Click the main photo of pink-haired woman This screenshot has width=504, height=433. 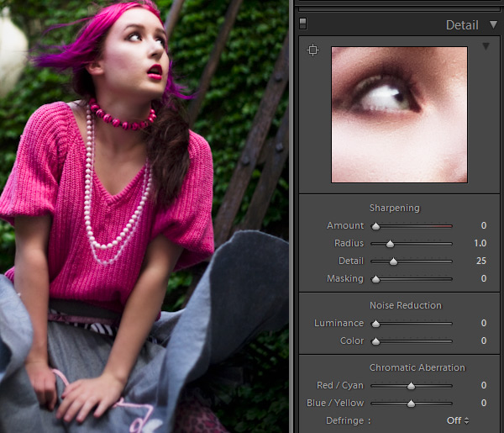point(144,217)
